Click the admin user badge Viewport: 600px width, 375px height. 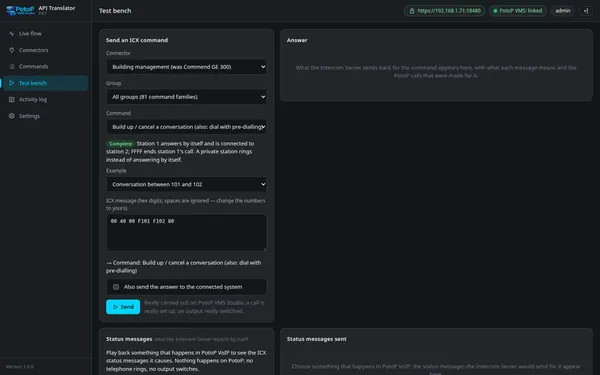(x=562, y=11)
